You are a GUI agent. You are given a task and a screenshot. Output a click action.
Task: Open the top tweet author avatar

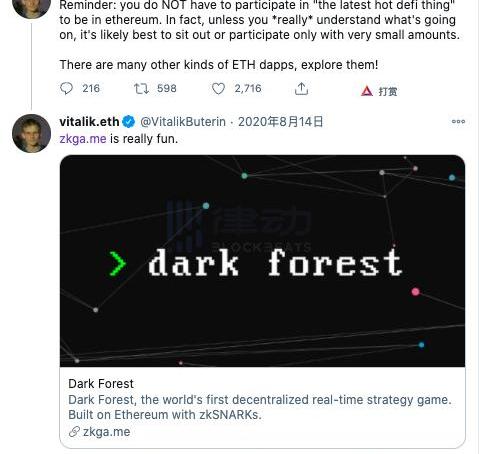(31, 8)
